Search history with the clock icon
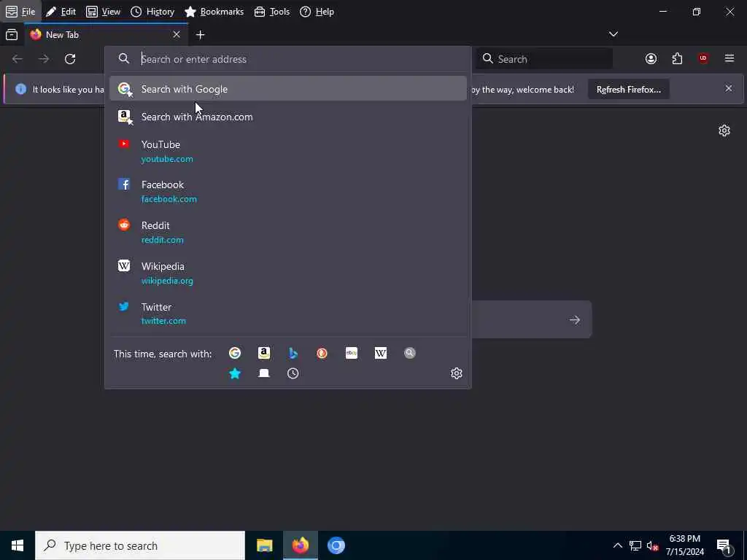This screenshot has height=560, width=747. (x=293, y=373)
